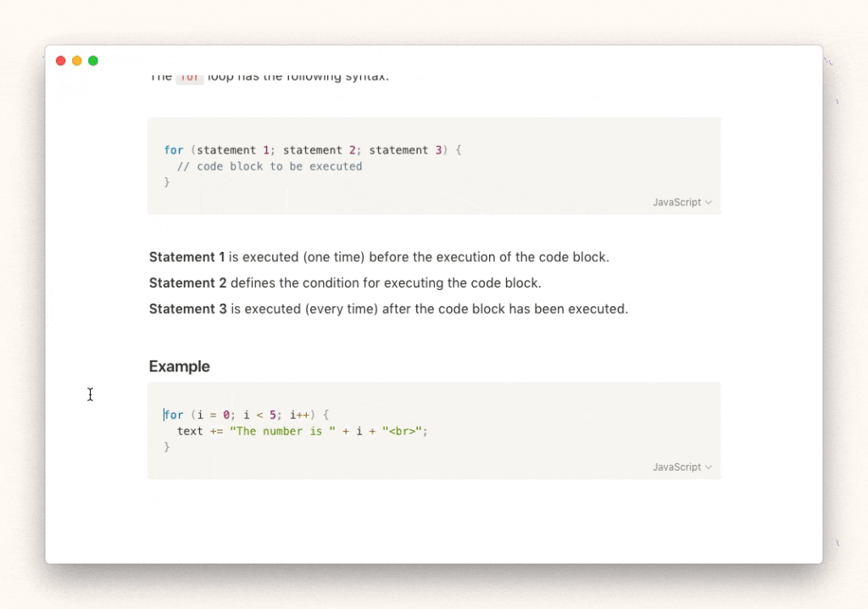Click the 'i < 5' condition in example loop
This screenshot has width=868, height=609.
(x=261, y=415)
